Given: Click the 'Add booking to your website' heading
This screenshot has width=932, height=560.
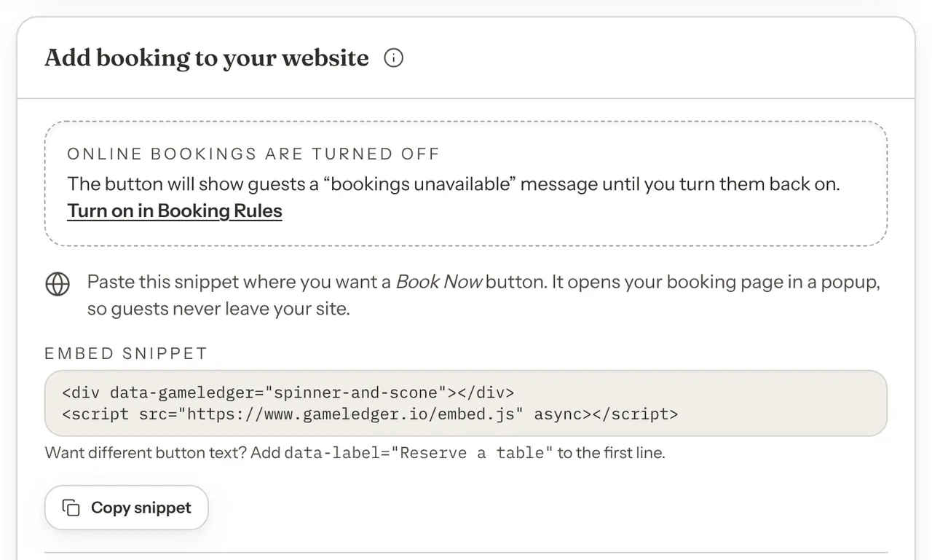Looking at the screenshot, I should pos(207,58).
